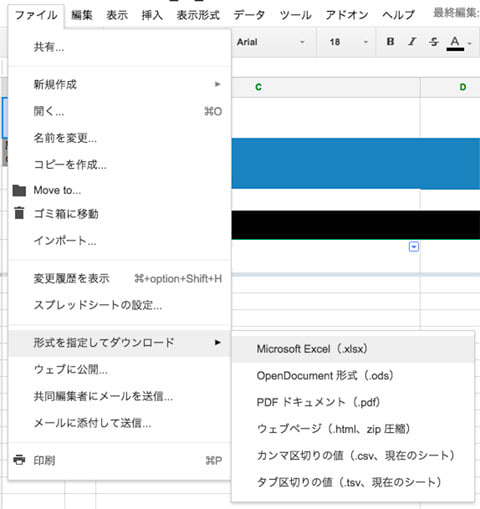Open the 編集 menu

coord(82,15)
